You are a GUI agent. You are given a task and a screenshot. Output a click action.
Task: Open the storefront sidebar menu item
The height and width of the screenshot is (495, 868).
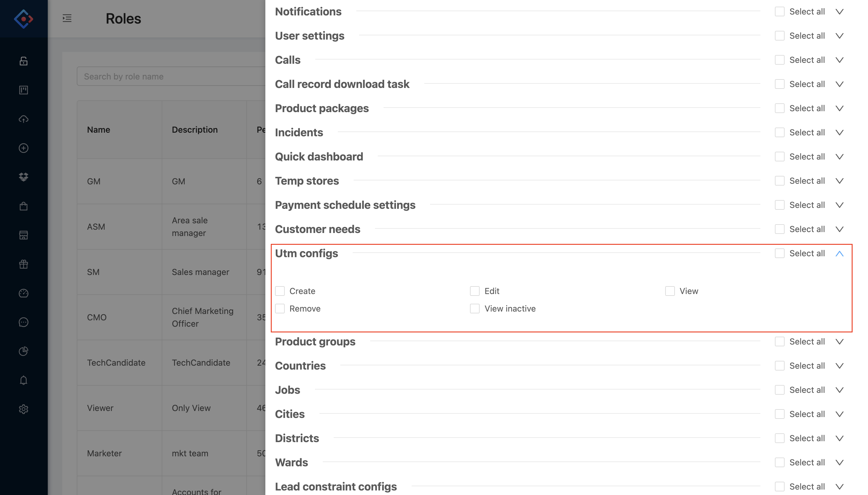coord(24,235)
